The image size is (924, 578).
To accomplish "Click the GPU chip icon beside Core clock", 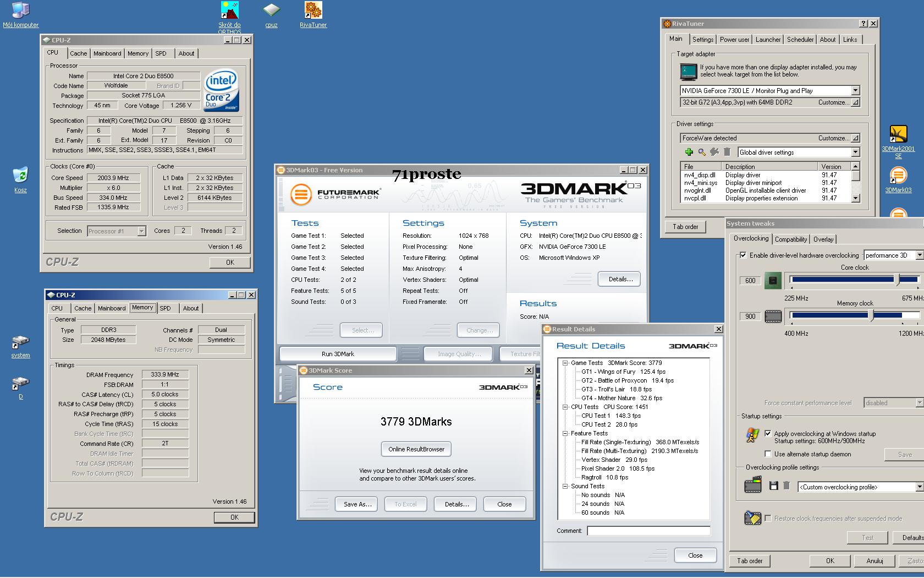I will pyautogui.click(x=773, y=281).
